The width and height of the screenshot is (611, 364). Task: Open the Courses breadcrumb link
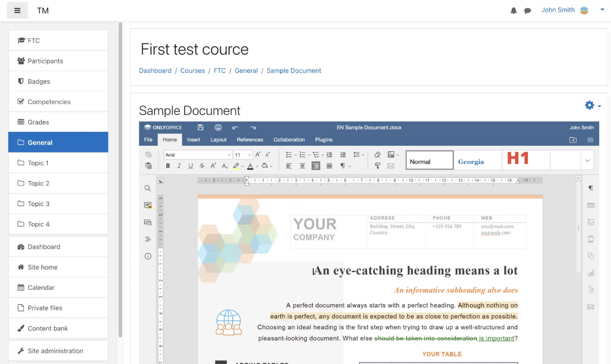(x=193, y=71)
